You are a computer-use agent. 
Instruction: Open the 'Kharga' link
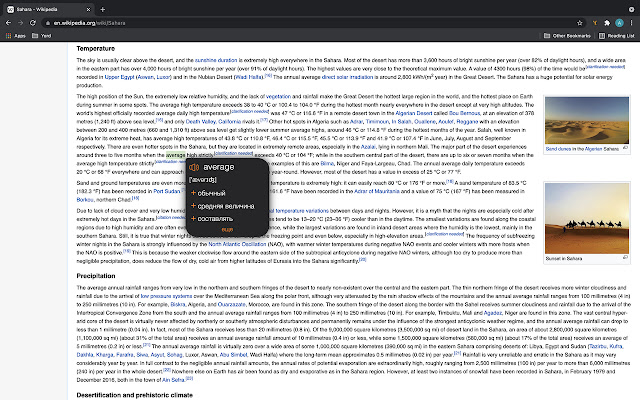[104, 355]
